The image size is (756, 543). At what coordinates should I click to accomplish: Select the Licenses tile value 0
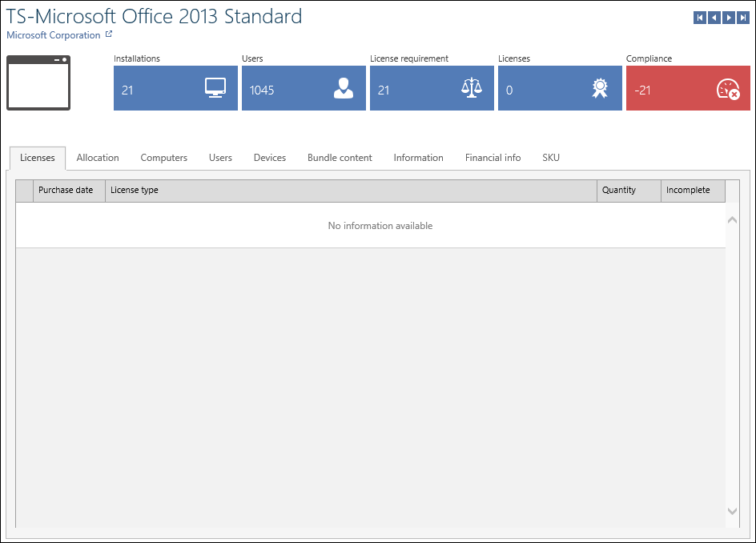coord(509,90)
